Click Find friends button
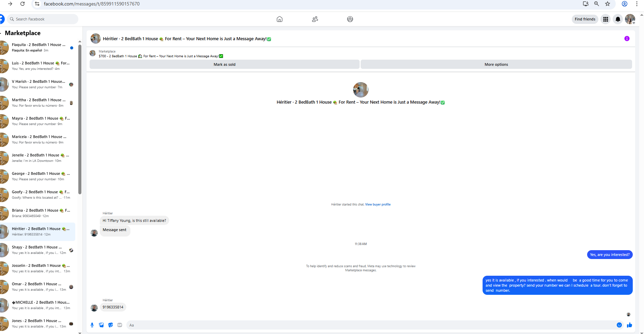This screenshot has height=334, width=644. pos(585,19)
